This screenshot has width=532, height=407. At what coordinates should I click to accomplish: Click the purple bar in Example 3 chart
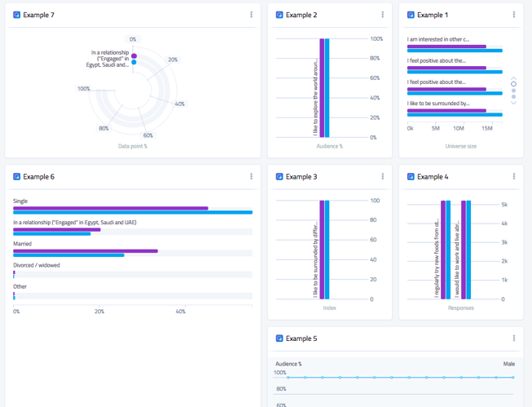click(x=322, y=250)
